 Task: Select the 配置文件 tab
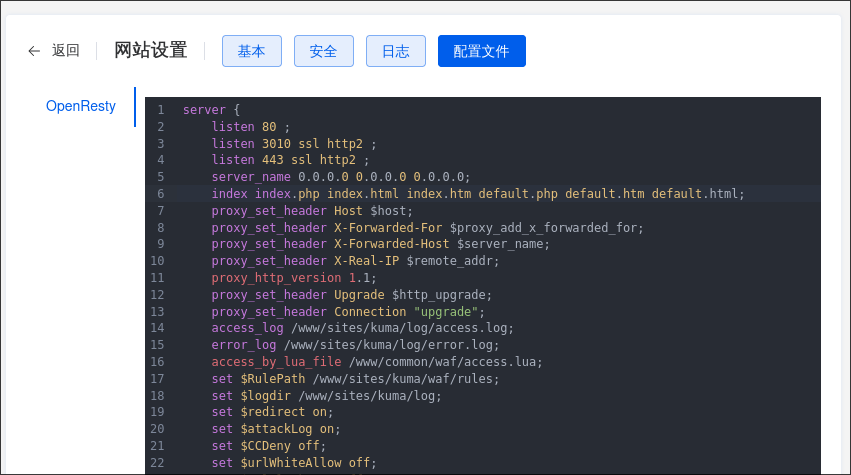(x=482, y=51)
